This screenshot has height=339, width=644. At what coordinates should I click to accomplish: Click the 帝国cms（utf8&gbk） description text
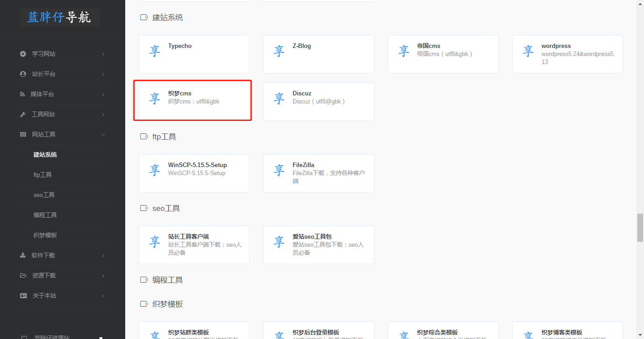tap(445, 54)
